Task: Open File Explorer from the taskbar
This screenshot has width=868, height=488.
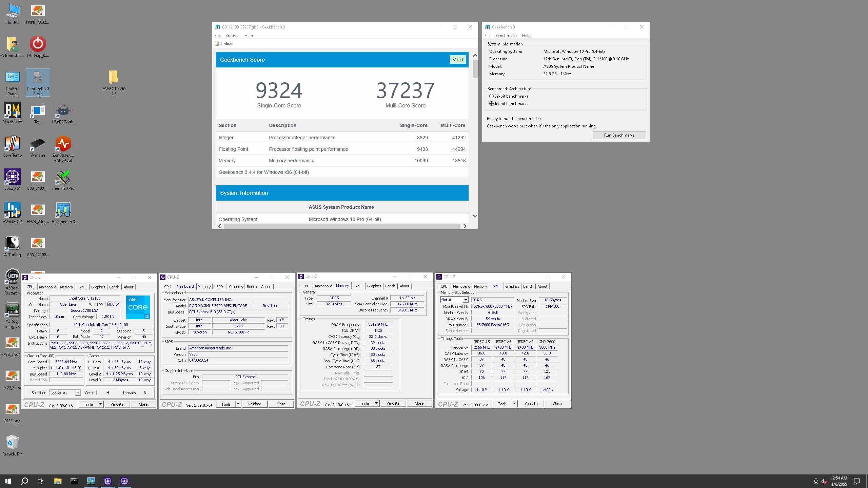Action: (x=58, y=481)
